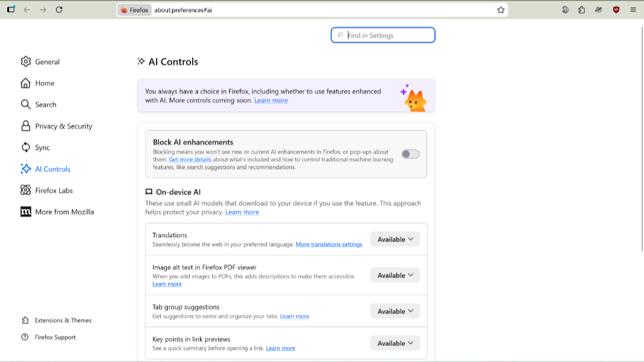The image size is (644, 362).
Task: Click the Privacy padlock icon in sidebar
Action: pos(25,126)
